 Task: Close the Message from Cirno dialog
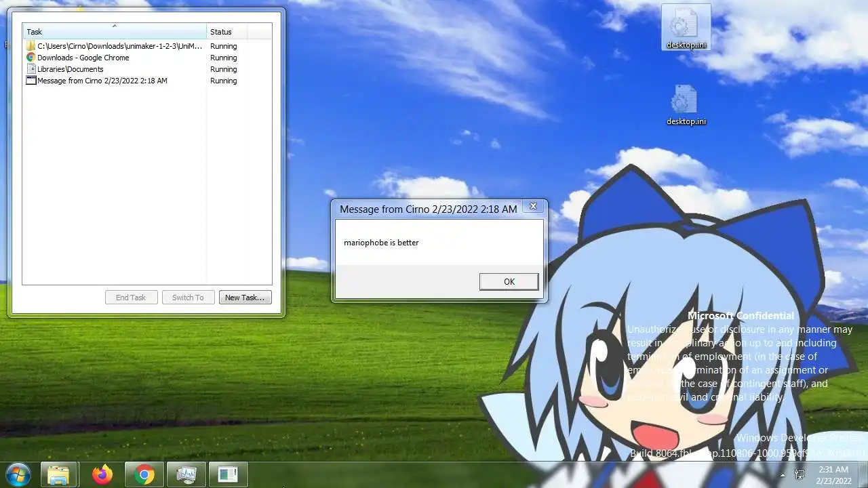click(533, 206)
